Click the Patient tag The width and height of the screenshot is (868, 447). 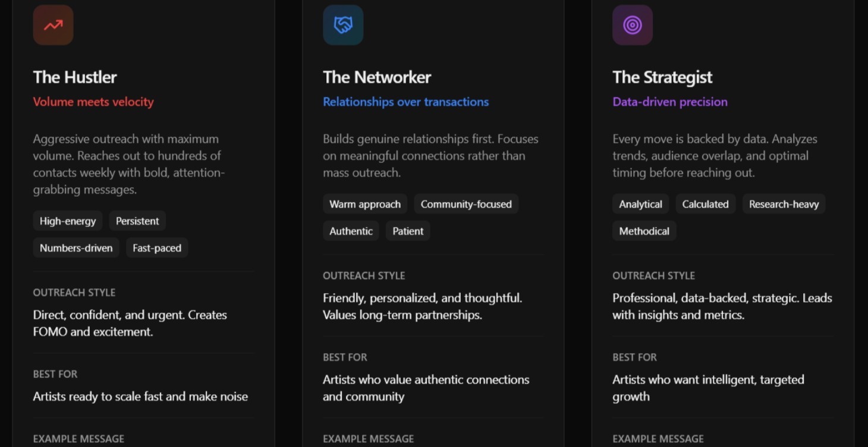[408, 231]
